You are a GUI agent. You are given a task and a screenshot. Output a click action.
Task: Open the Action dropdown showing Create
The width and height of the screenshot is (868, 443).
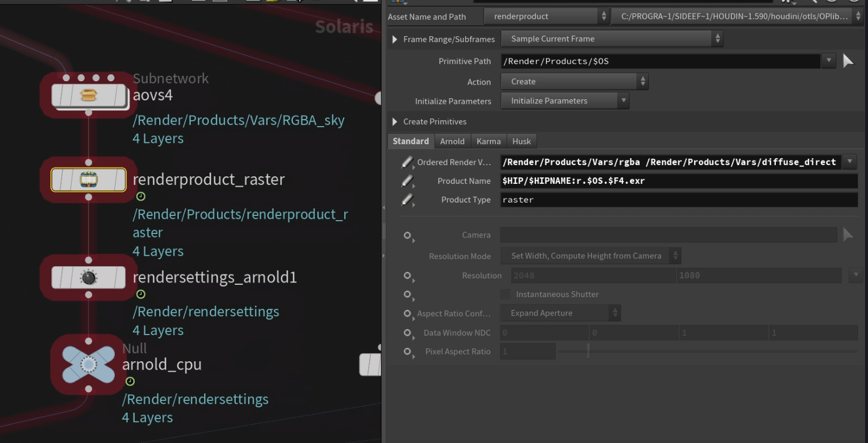(x=574, y=82)
